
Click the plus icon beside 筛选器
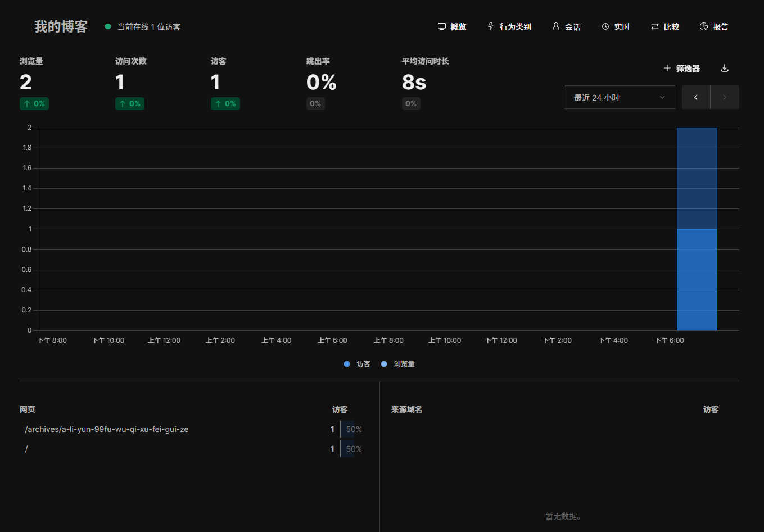pyautogui.click(x=667, y=69)
